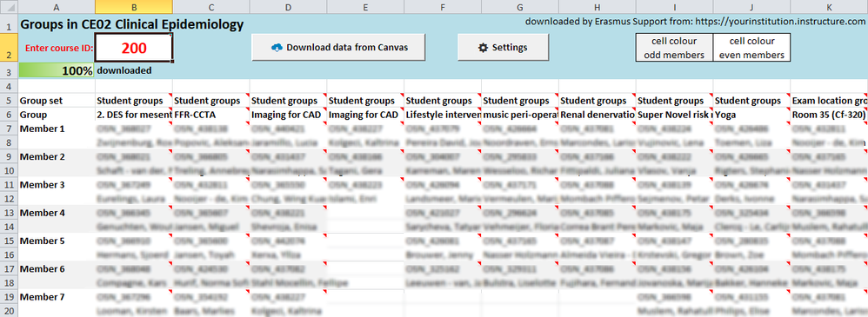This screenshot has height=317, width=868.
Task: Select column B header
Action: 133,7
